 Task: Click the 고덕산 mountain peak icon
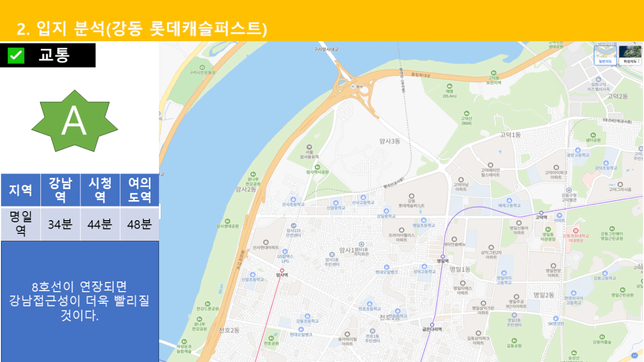click(466, 113)
